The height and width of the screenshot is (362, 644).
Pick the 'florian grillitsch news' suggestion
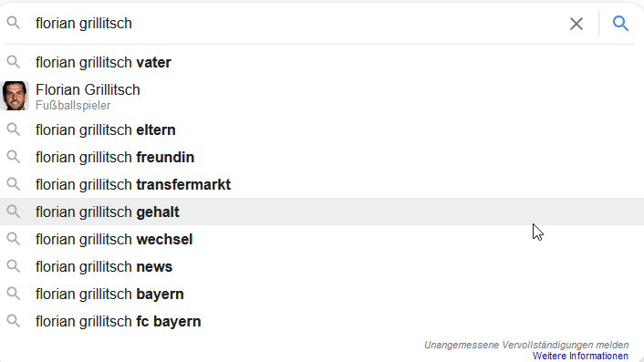322,266
